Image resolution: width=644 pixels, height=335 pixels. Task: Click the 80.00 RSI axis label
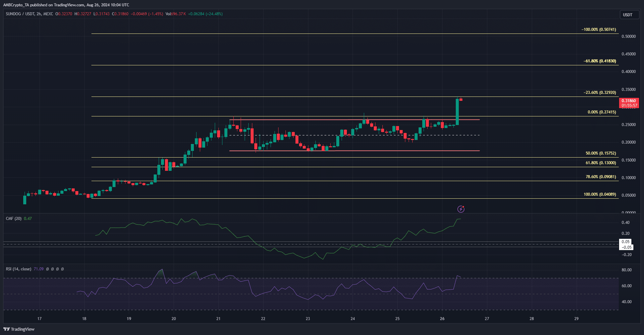(626, 270)
